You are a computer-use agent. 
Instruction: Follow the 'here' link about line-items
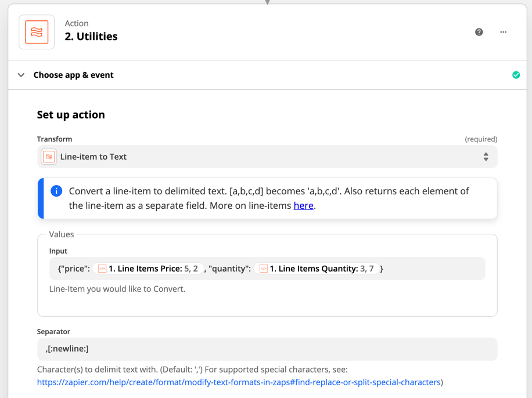click(303, 205)
